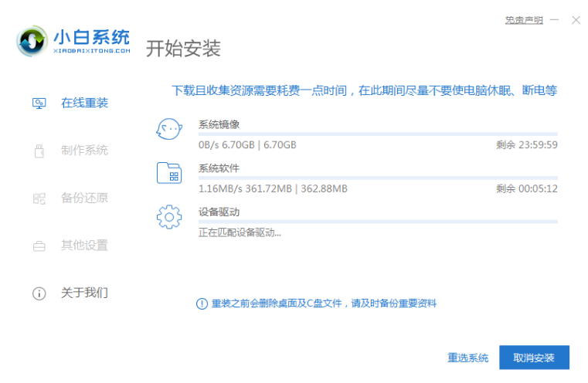588x383 pixels.
Task: Click the info circle icon beside 关于我们
Action: [39, 293]
